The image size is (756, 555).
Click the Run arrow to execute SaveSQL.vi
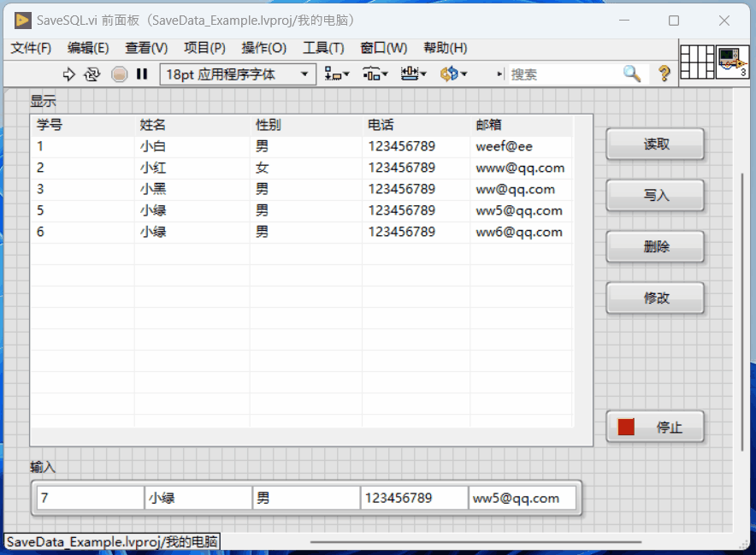69,74
